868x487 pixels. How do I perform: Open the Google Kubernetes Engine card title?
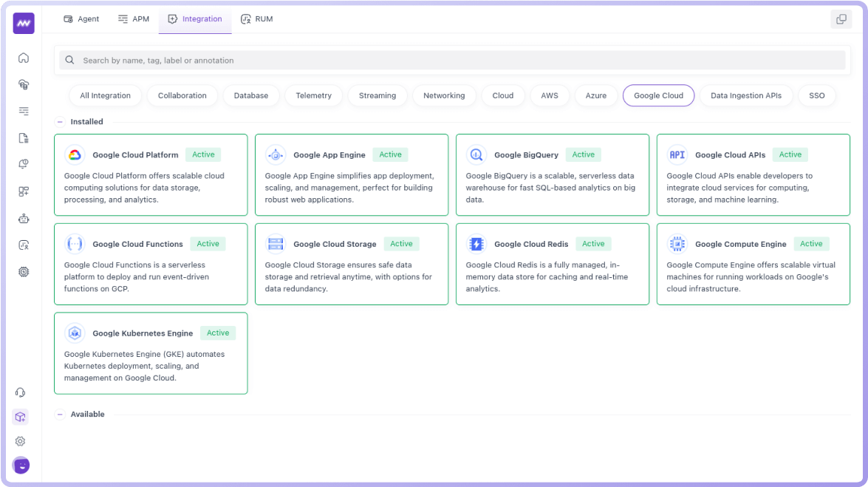pos(143,333)
